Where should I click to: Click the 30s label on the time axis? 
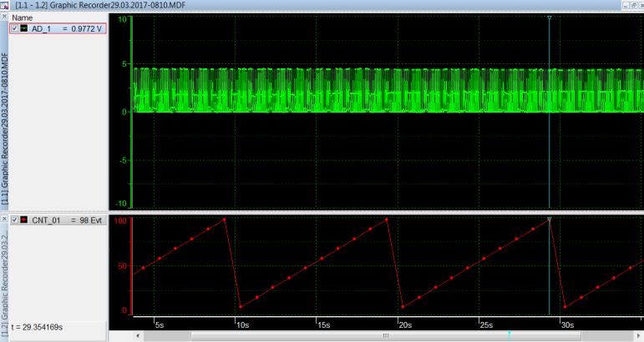568,324
